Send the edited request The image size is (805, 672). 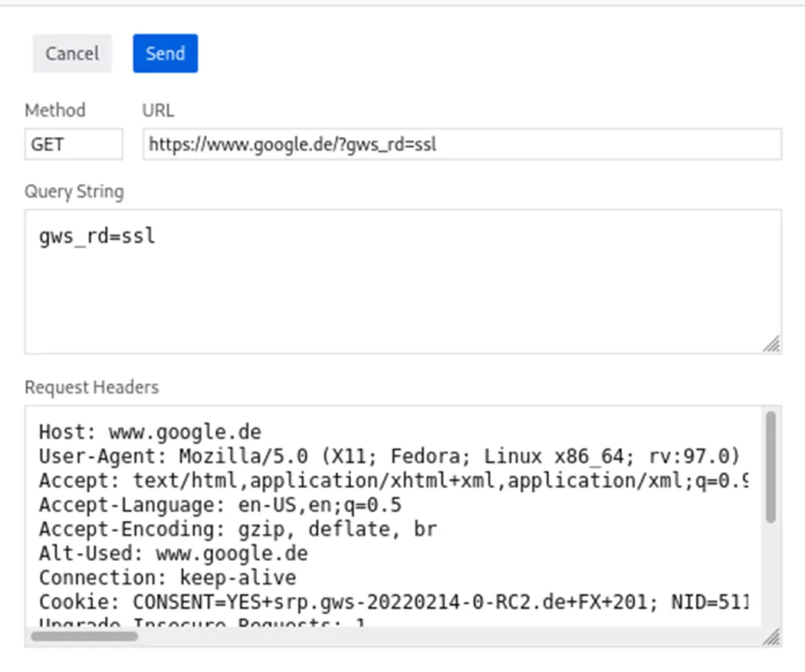pyautogui.click(x=166, y=54)
